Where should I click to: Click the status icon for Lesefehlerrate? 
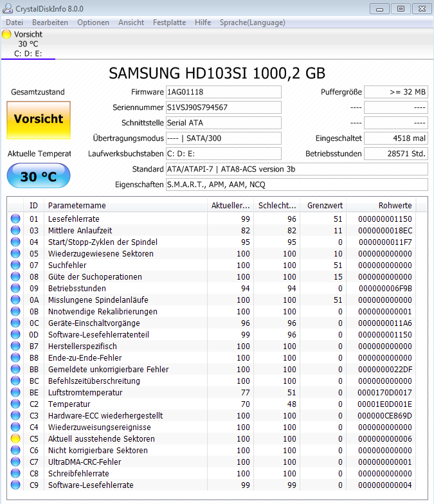15,219
